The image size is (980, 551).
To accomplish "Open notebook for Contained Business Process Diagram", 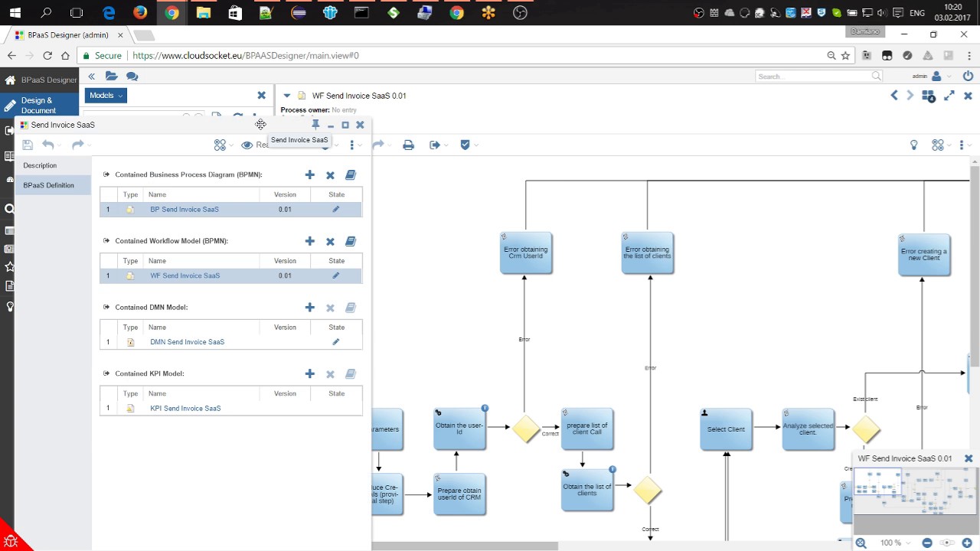I will coord(351,175).
